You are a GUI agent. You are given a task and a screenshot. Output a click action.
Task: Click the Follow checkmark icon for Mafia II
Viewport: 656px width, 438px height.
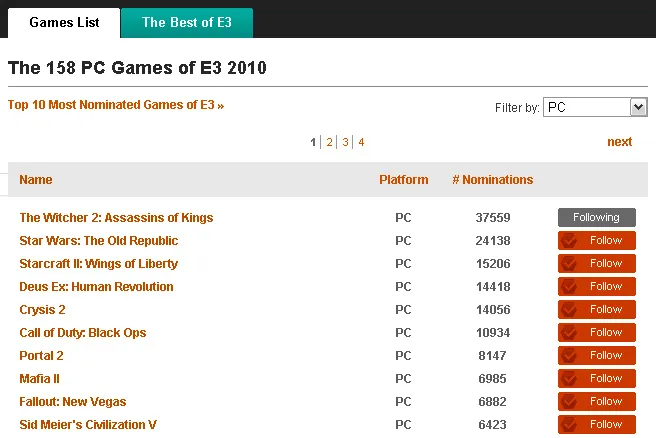click(x=570, y=379)
